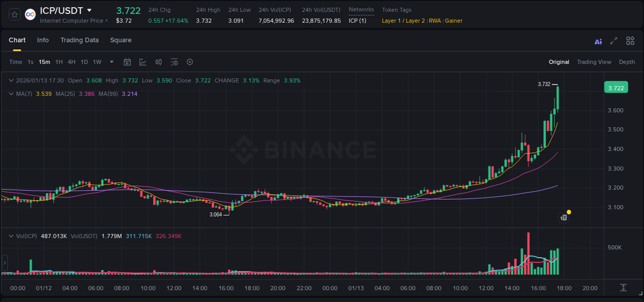Viewport: 644px width, 302px height.
Task: Click the green 3.722 price label
Action: 616,88
